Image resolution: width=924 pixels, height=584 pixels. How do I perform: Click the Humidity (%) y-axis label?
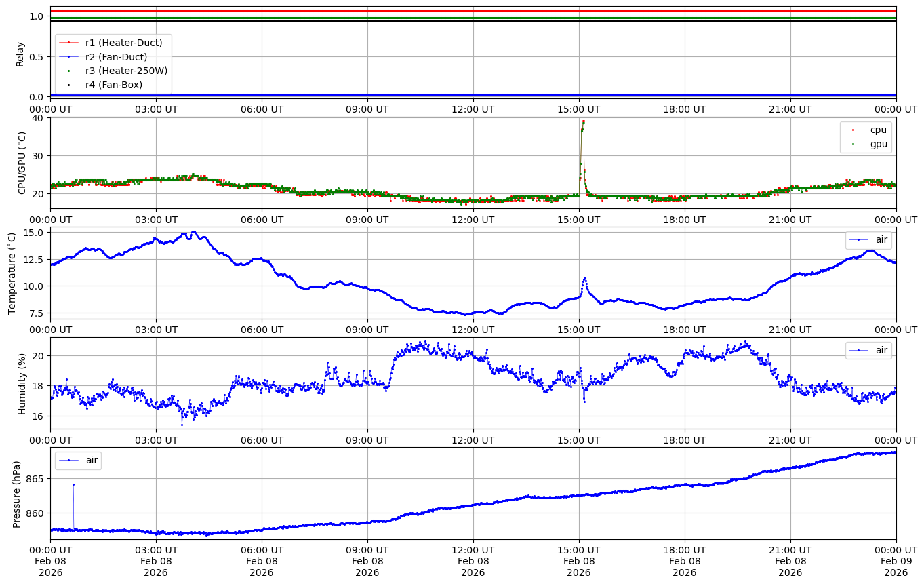point(21,383)
